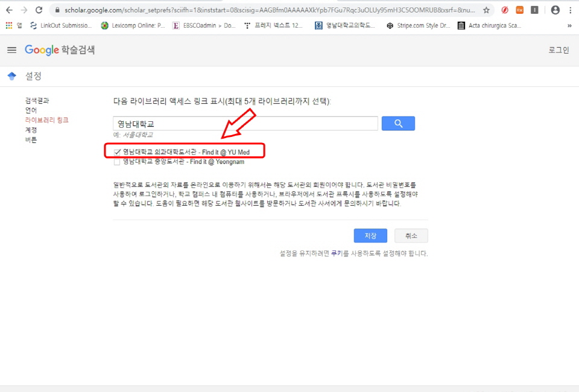The height and width of the screenshot is (392, 579).
Task: Select 검색결과 settings section
Action: pos(37,100)
